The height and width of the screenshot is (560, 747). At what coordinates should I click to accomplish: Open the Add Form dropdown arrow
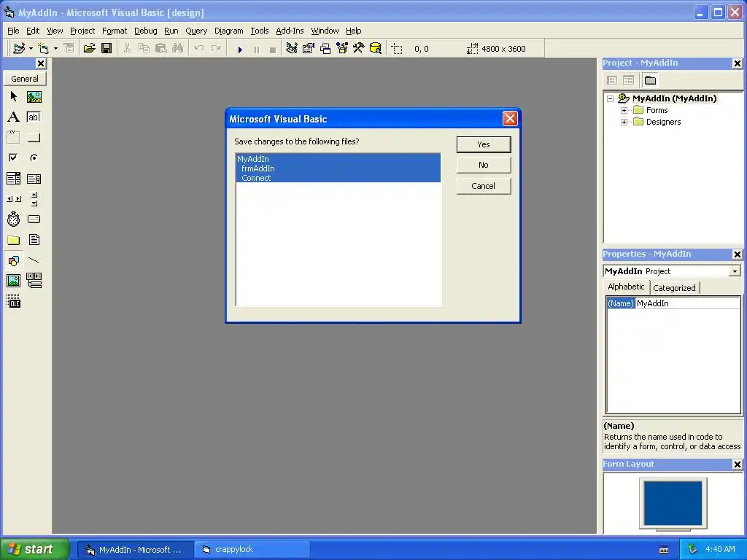(55, 49)
